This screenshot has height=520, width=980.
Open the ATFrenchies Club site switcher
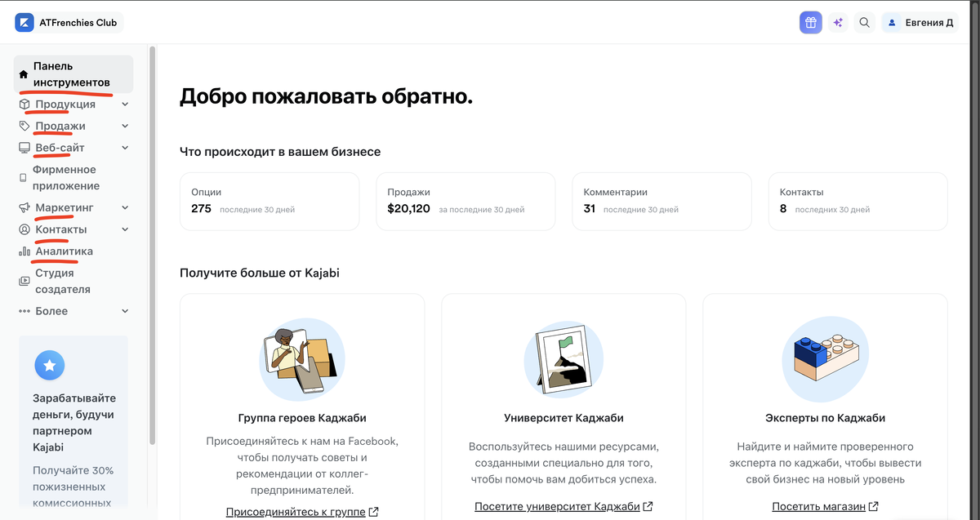pyautogui.click(x=69, y=23)
